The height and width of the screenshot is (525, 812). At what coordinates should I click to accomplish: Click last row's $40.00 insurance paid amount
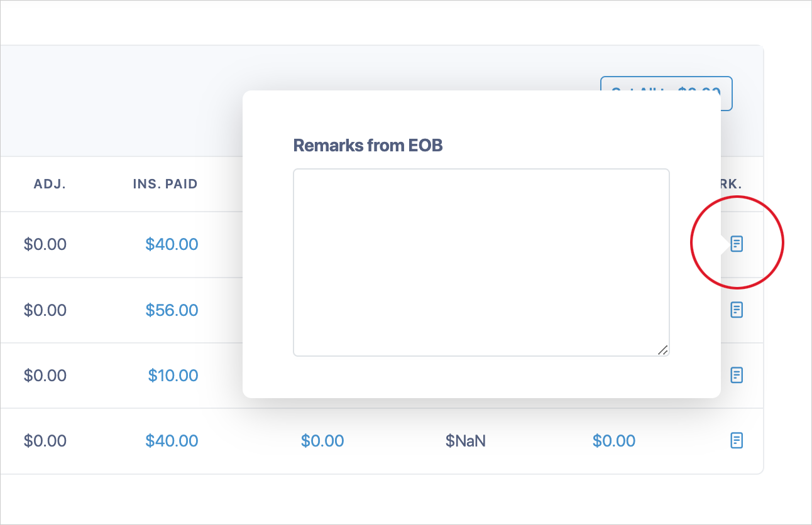click(172, 441)
